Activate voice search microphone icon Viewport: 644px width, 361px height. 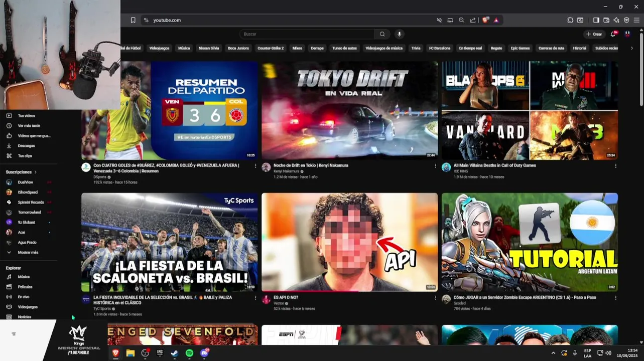point(400,34)
